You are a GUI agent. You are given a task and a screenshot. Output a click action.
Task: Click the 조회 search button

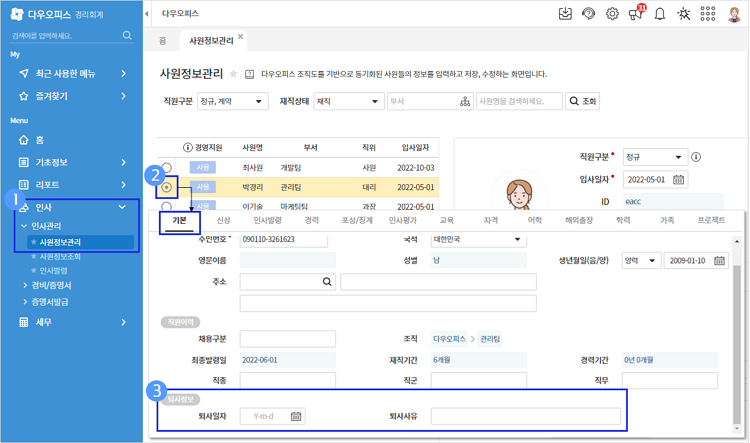click(583, 101)
